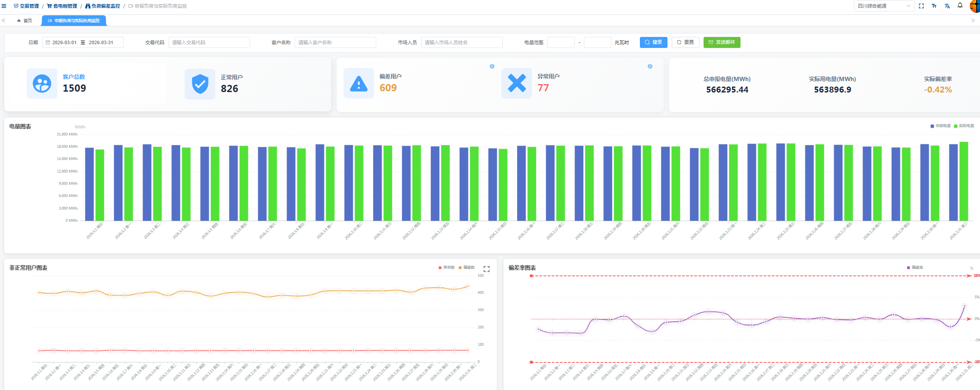Click the fullscreen icon in top header
Screen dimensions: 980x390
click(921, 6)
